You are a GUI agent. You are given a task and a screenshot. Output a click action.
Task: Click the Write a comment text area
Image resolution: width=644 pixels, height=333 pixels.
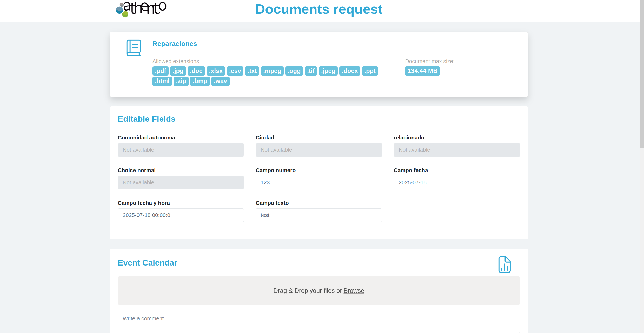pyautogui.click(x=318, y=322)
